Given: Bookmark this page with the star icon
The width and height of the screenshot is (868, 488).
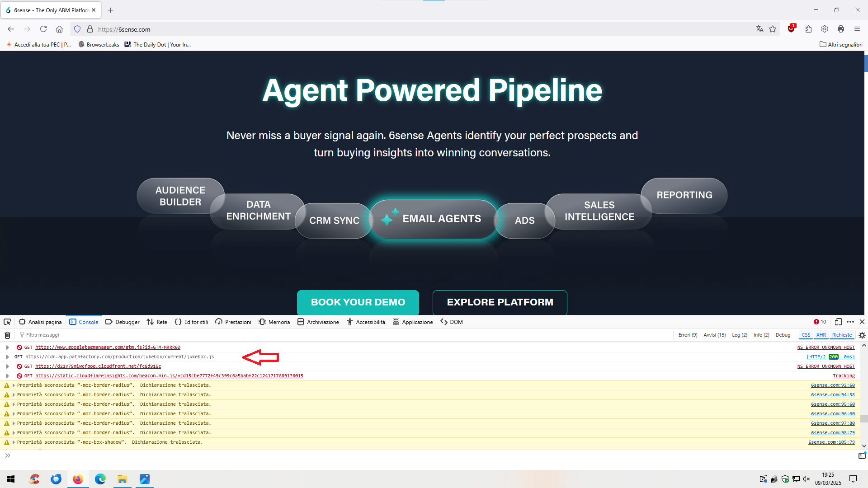Looking at the screenshot, I should point(773,29).
